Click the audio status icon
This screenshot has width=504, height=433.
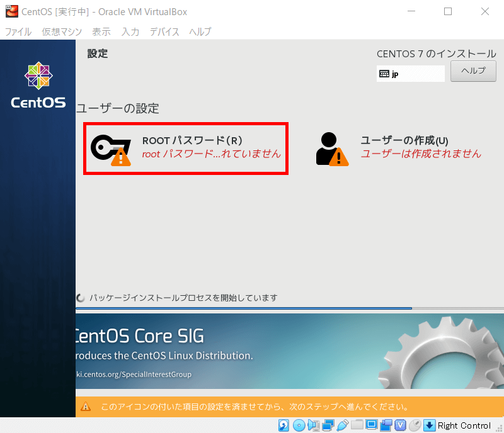click(313, 425)
